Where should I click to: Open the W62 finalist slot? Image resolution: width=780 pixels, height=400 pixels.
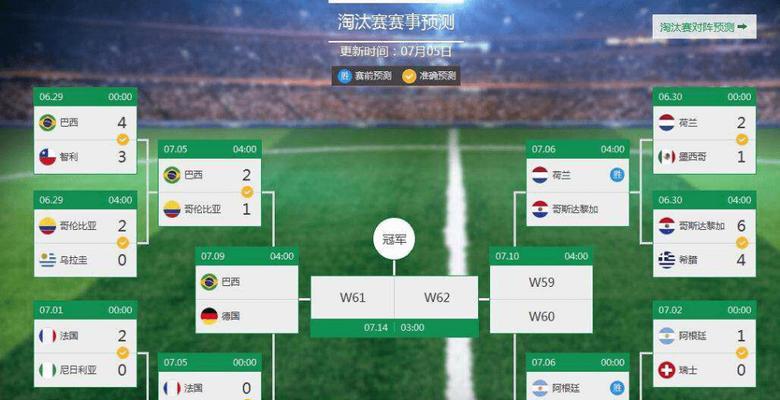pos(437,298)
